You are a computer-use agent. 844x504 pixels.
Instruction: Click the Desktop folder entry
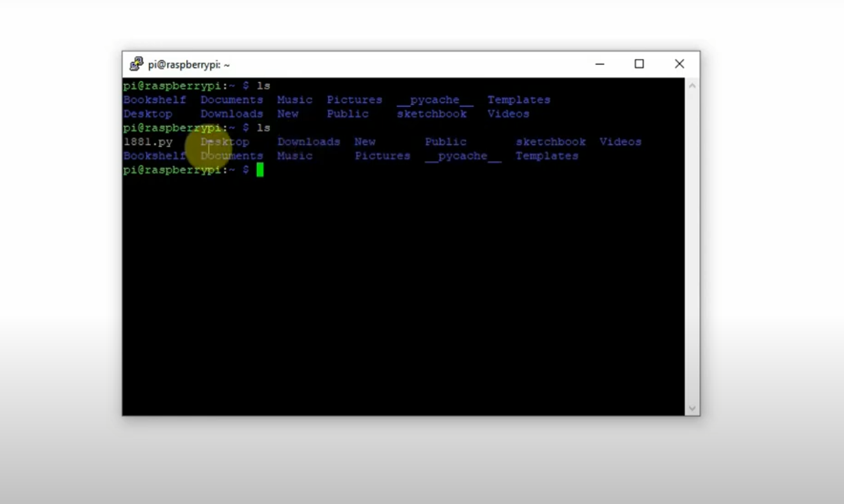click(147, 113)
